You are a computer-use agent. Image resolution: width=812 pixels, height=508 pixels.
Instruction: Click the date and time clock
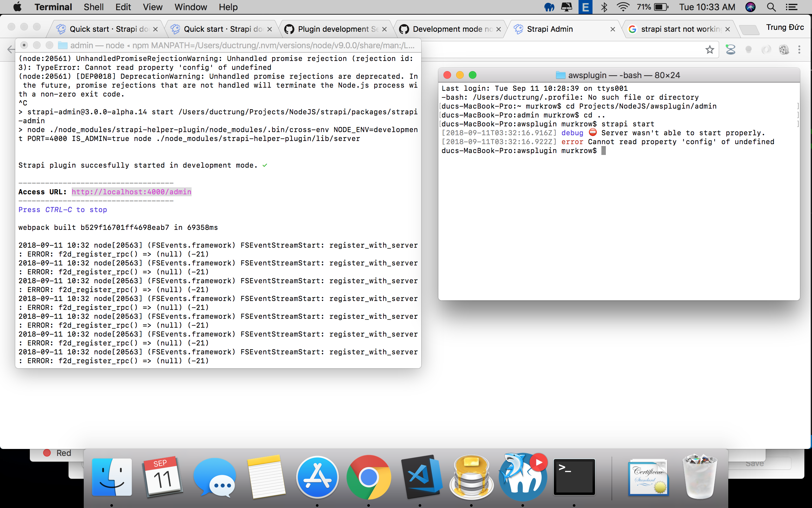(x=707, y=7)
